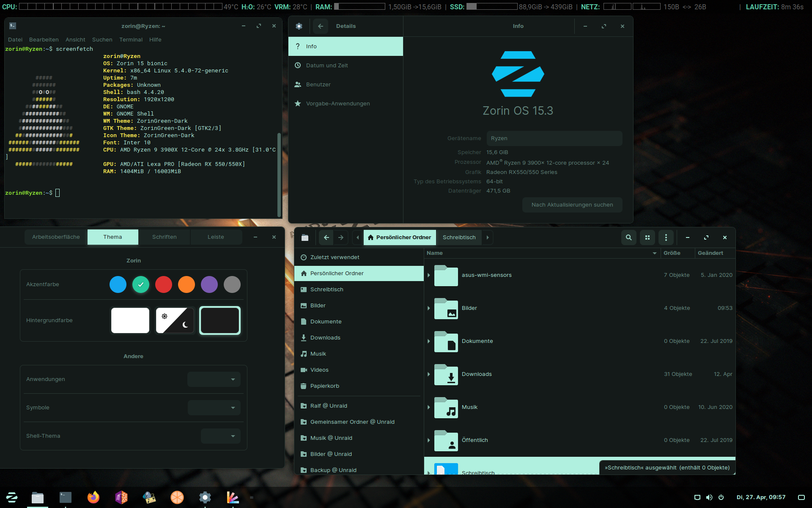The width and height of the screenshot is (812, 508).
Task: Open the Zorin start menu
Action: (x=12, y=497)
